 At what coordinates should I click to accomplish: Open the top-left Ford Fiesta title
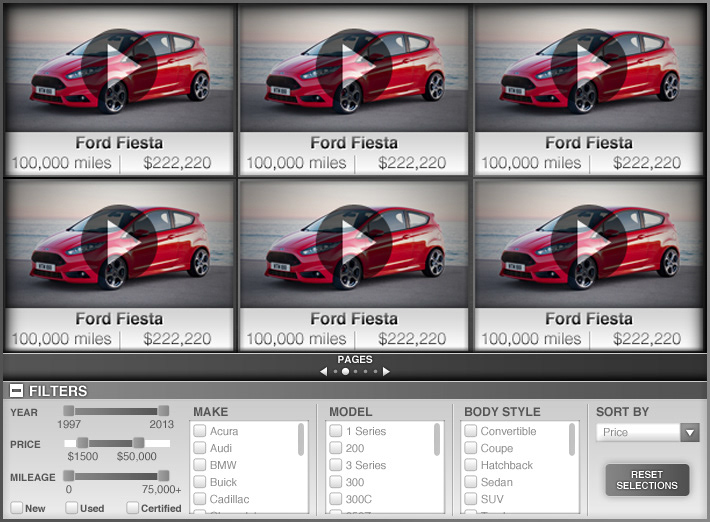click(119, 143)
